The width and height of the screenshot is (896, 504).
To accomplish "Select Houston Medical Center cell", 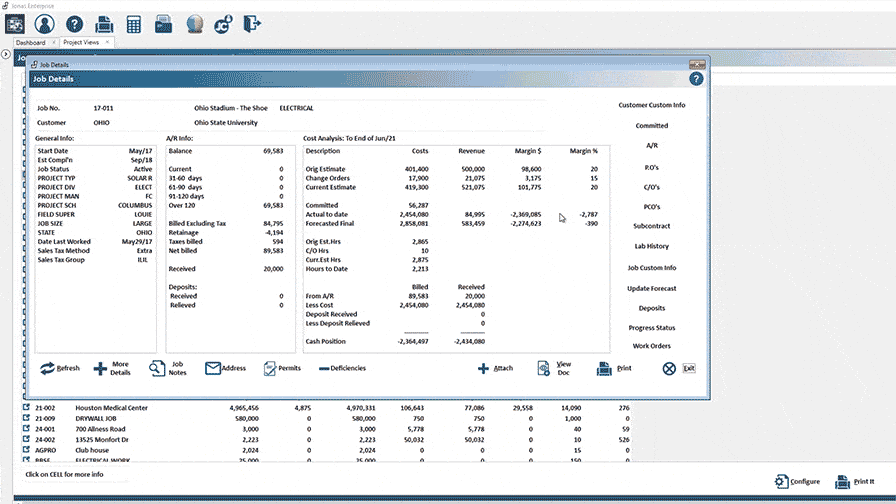I will tap(111, 408).
